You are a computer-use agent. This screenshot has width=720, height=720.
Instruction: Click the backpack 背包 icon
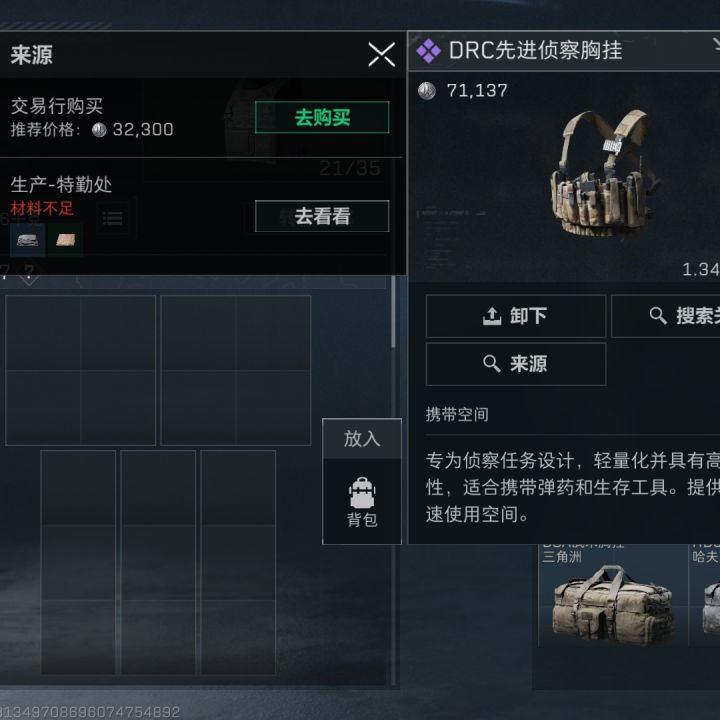(x=362, y=501)
